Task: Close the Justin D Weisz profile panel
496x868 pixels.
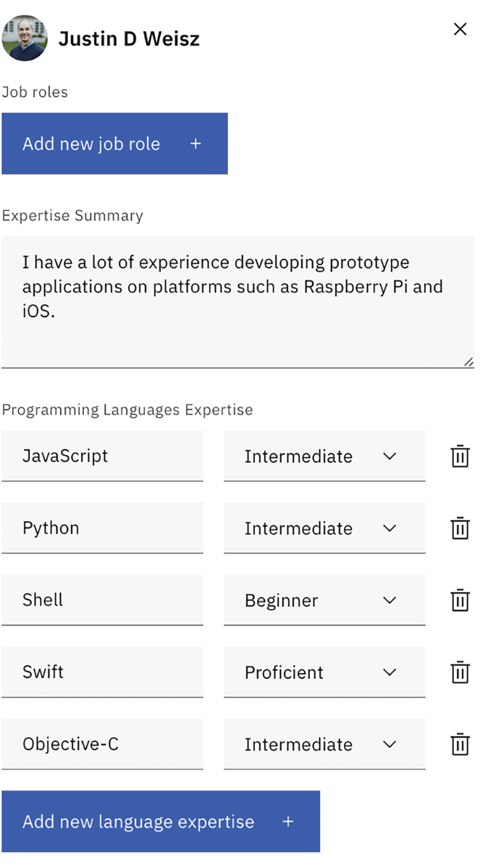Action: 460,29
